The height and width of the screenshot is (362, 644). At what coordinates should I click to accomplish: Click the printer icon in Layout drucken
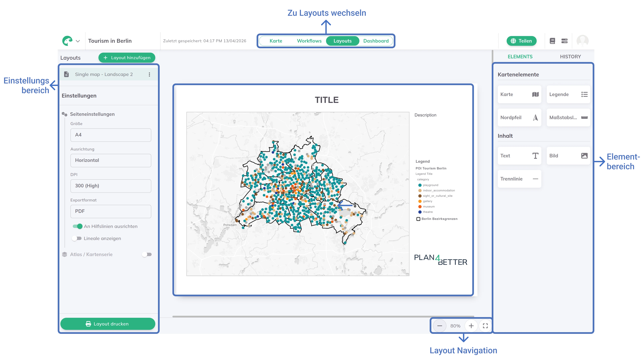coord(88,324)
